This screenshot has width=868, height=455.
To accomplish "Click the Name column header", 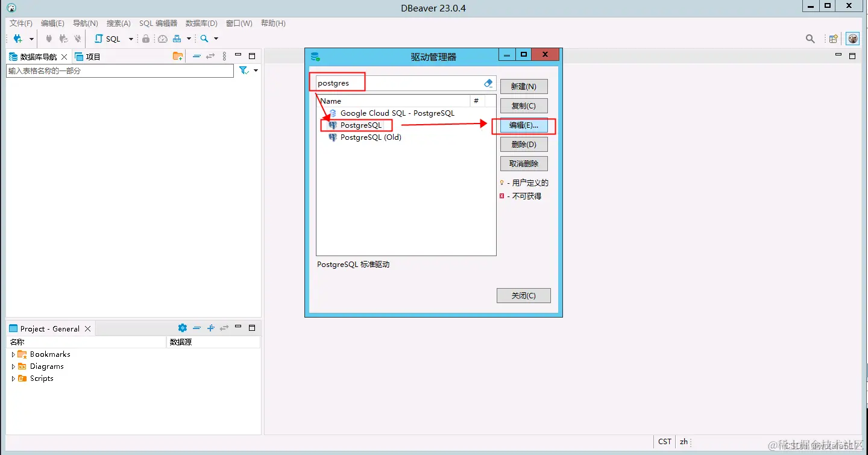I will coord(394,101).
